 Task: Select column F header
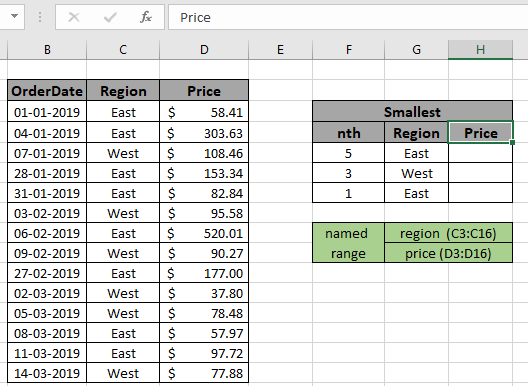349,50
